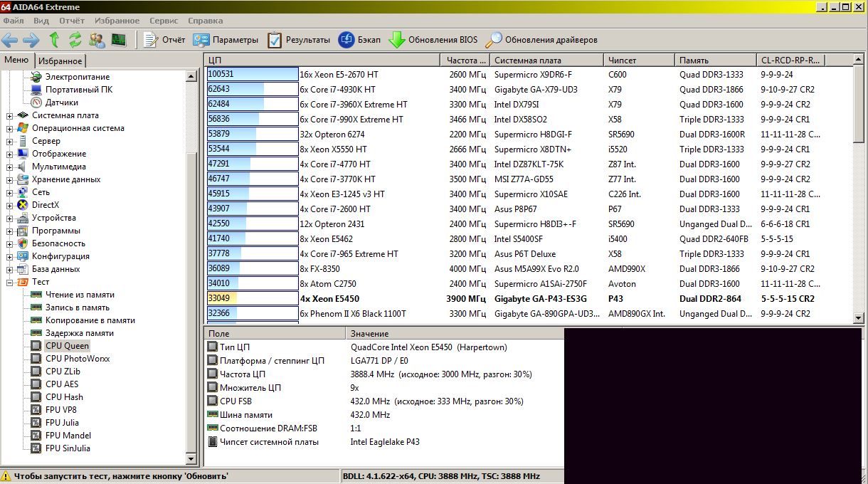
Task: Select Запись в память test
Action: (x=70, y=307)
